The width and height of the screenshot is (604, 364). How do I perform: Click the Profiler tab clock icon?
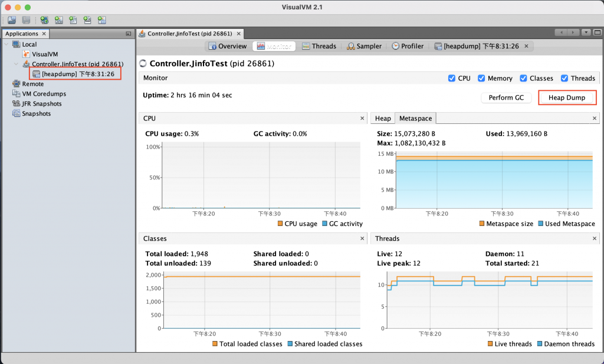click(x=396, y=46)
